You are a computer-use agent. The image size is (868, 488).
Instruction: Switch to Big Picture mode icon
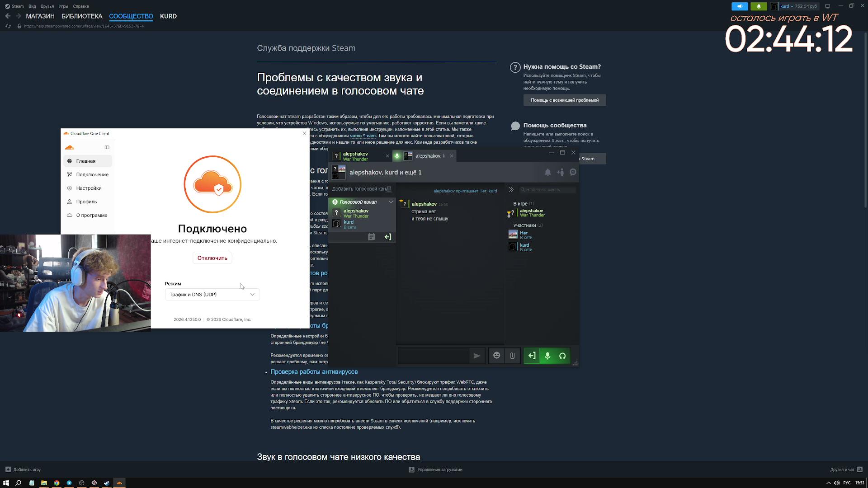[x=828, y=6]
